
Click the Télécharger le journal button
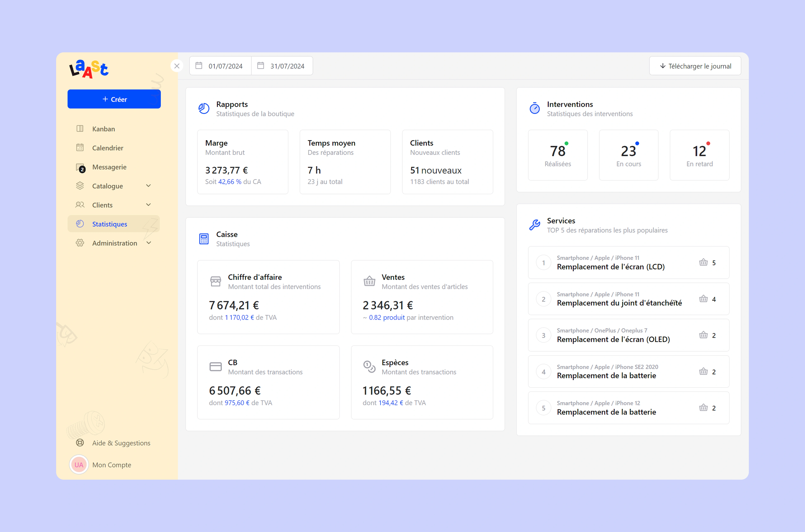(x=695, y=66)
